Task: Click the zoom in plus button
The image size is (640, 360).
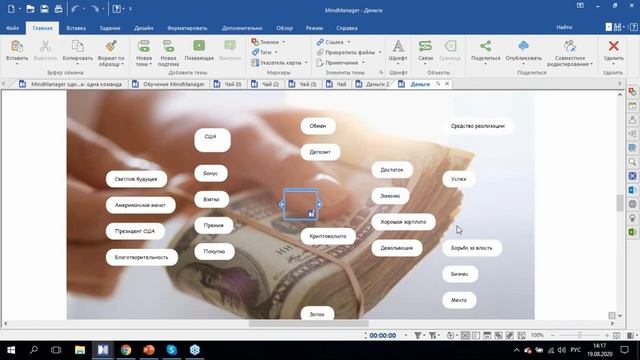Action: 607,336
